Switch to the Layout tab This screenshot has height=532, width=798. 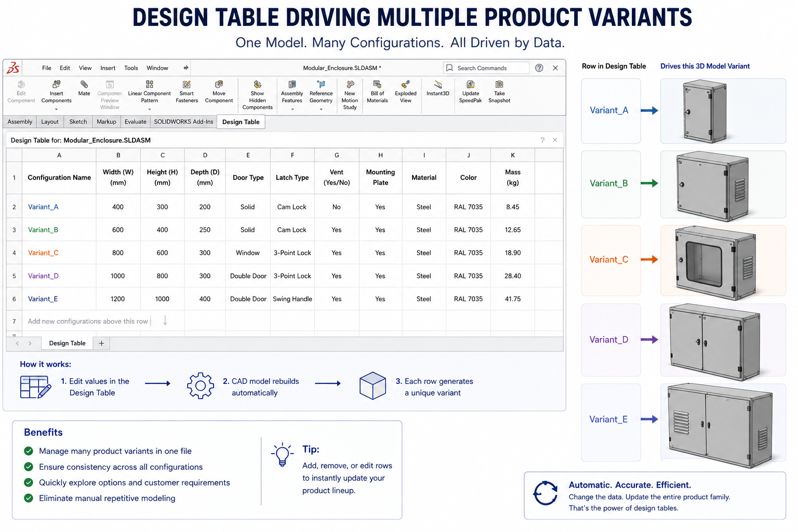(x=50, y=122)
